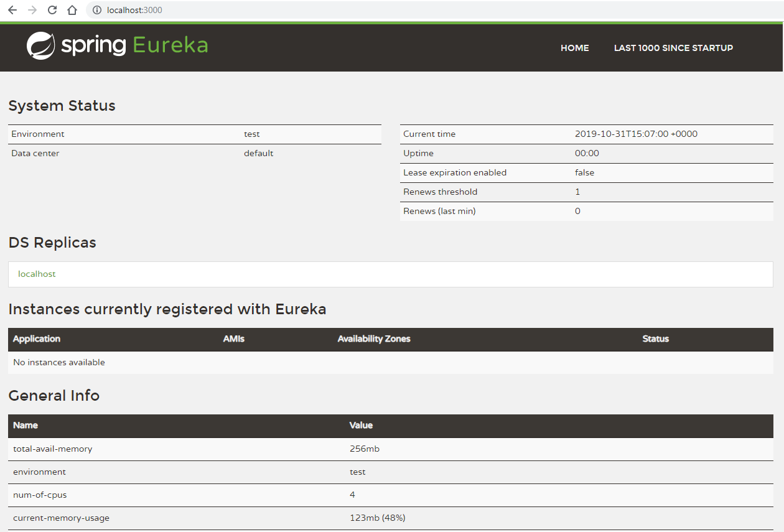Click the browser forward arrow
This screenshot has width=784, height=532.
click(32, 10)
